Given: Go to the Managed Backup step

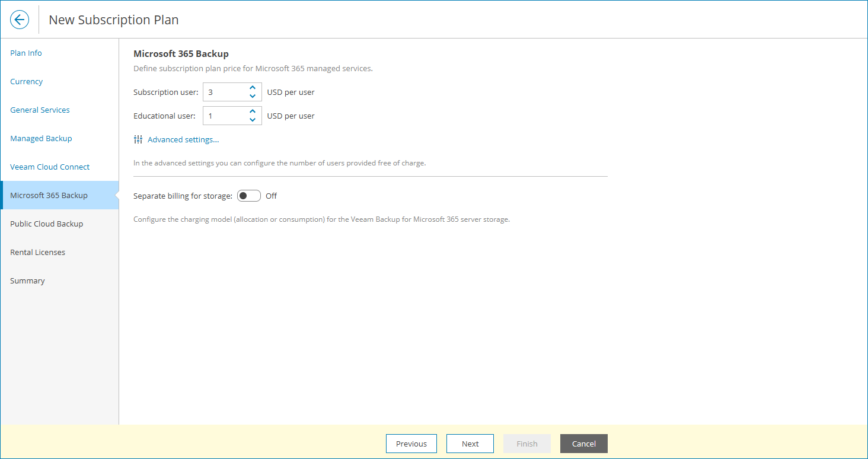Looking at the screenshot, I should click(x=41, y=138).
